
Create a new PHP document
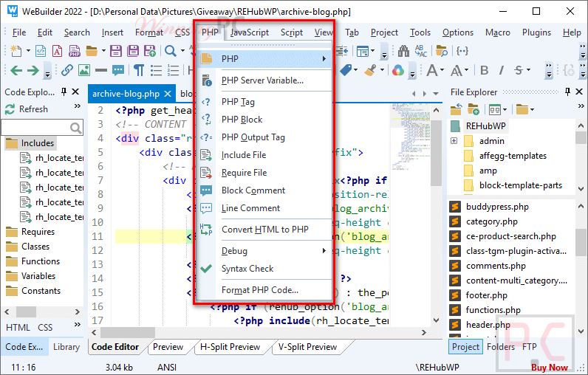click(x=75, y=51)
